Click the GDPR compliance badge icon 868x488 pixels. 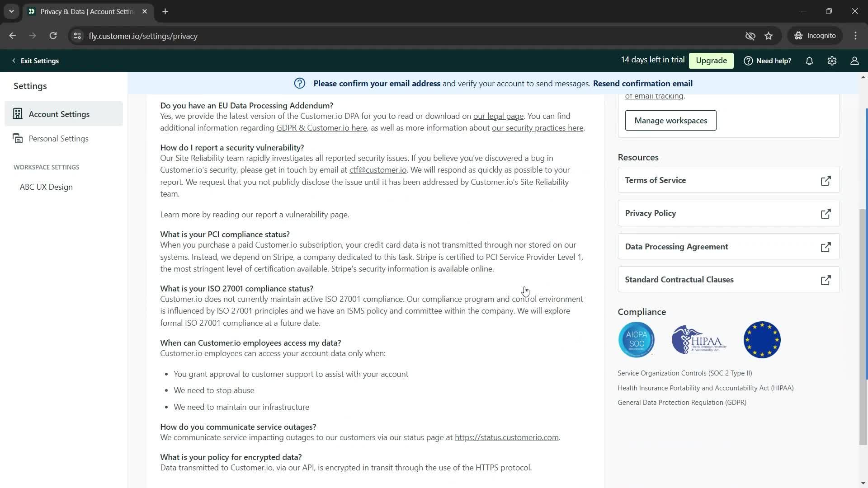pyautogui.click(x=762, y=340)
